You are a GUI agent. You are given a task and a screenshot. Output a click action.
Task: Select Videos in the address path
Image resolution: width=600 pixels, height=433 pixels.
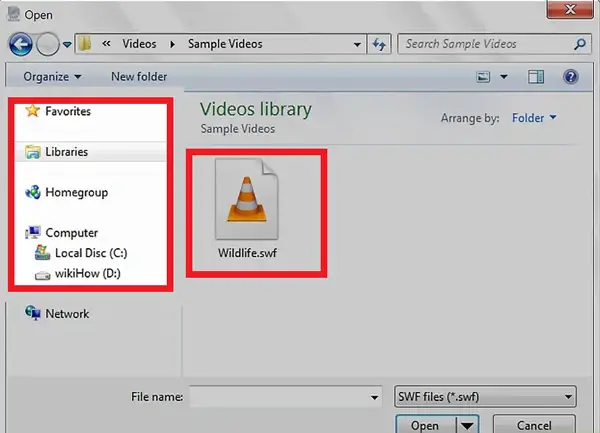[x=139, y=44]
